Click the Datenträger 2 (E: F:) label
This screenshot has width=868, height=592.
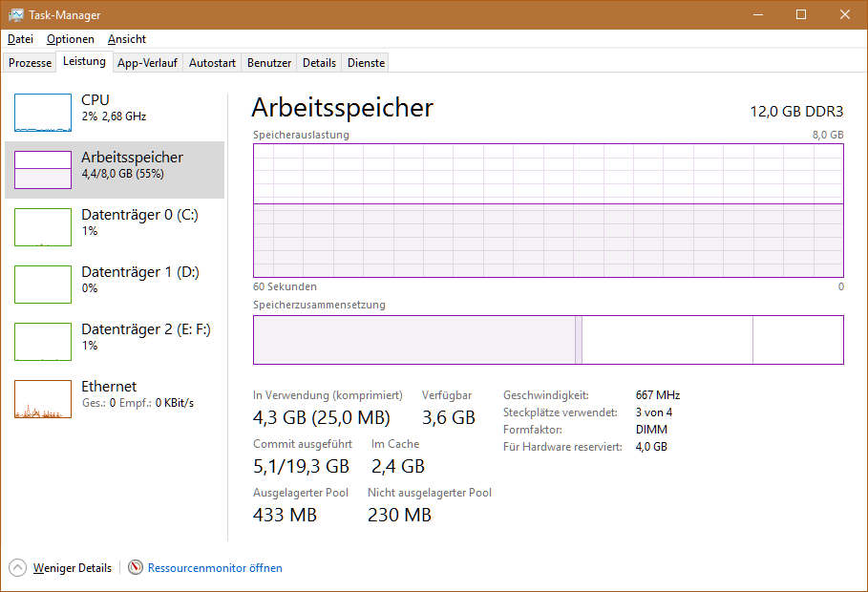(x=146, y=329)
